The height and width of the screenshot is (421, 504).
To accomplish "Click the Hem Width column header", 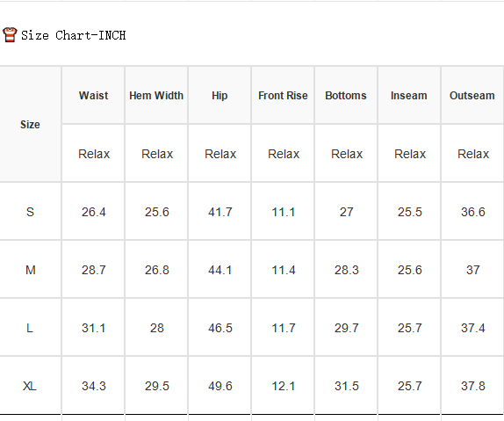I will [156, 95].
